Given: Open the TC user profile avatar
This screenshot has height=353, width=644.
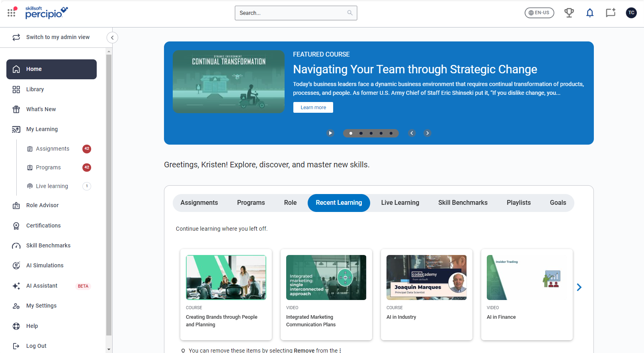Looking at the screenshot, I should click(631, 13).
